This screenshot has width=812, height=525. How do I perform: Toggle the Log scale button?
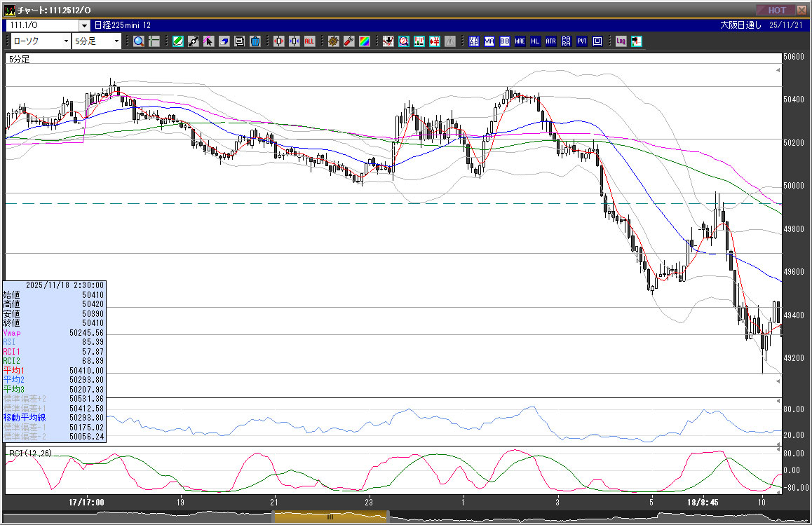(x=621, y=41)
